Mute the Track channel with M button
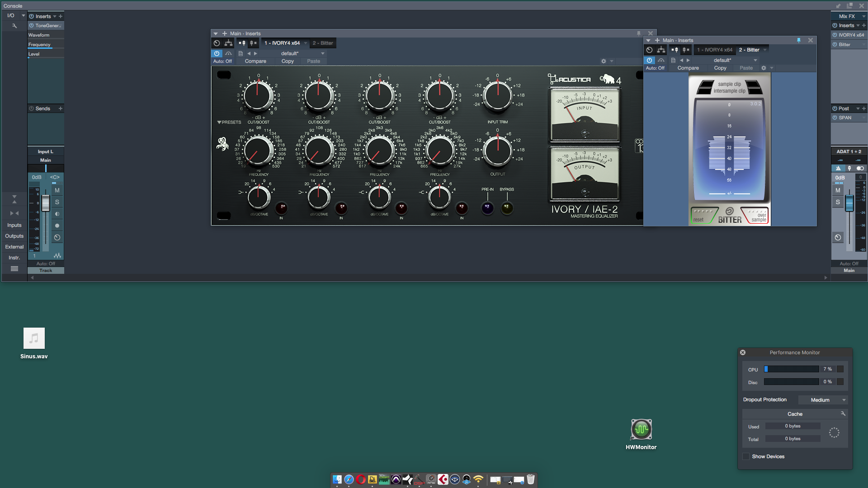This screenshot has height=488, width=868. click(57, 190)
